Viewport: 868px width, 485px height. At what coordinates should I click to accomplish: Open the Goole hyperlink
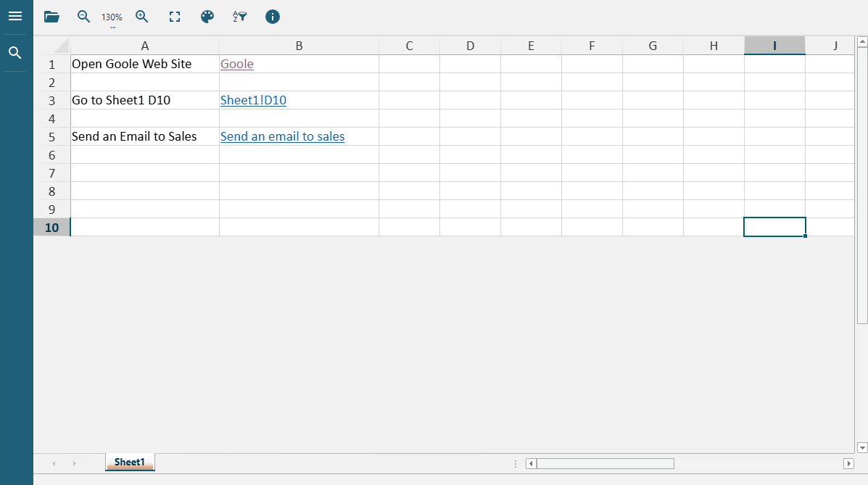point(237,64)
